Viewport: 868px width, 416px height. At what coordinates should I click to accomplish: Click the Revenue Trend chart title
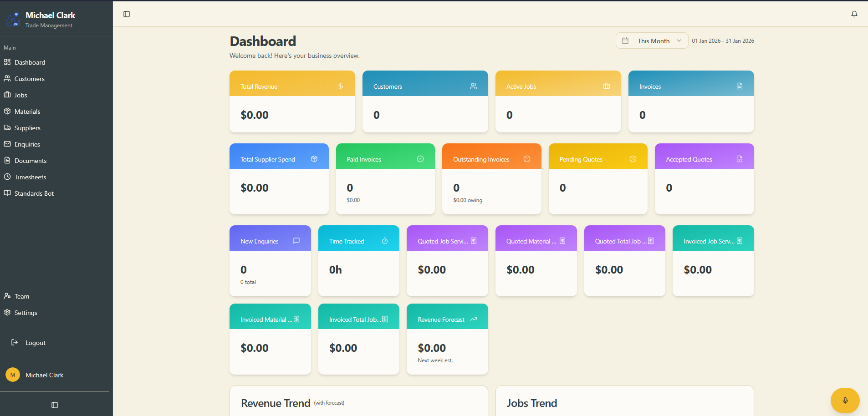coord(276,403)
